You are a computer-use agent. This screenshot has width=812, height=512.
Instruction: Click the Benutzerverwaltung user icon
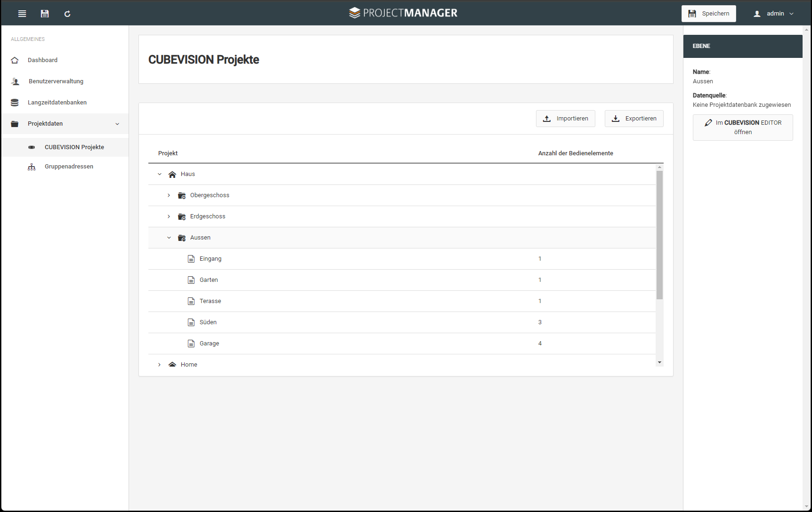16,81
